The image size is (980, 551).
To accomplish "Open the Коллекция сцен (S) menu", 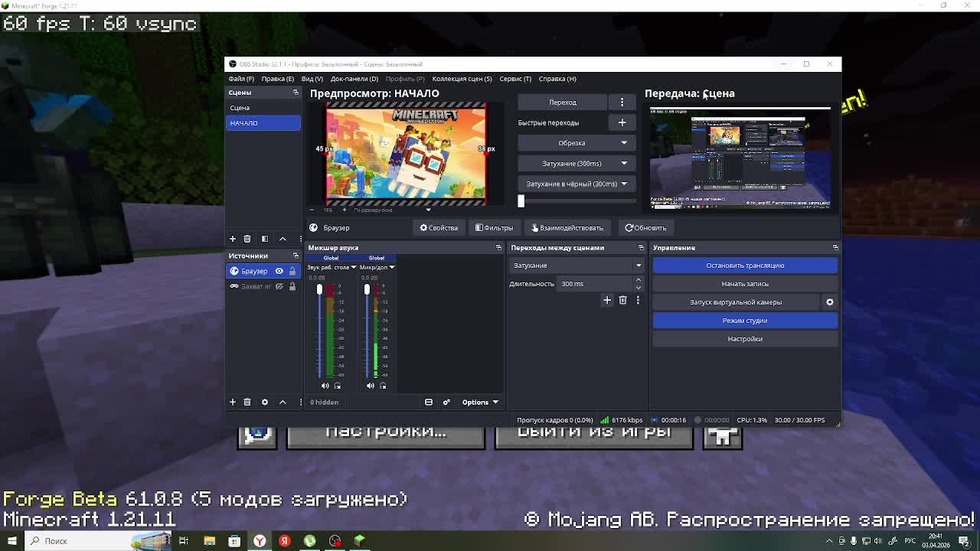I will point(462,79).
